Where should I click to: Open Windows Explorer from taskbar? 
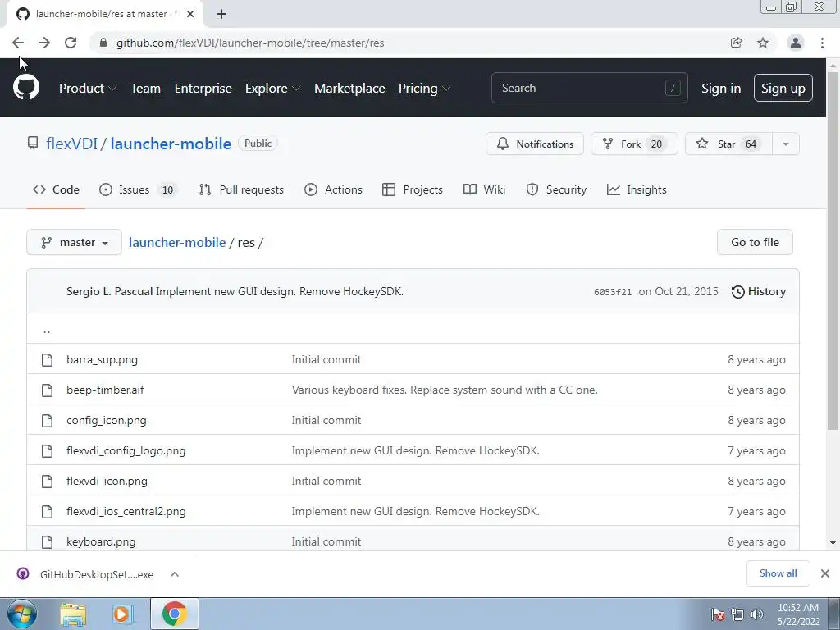(x=73, y=614)
